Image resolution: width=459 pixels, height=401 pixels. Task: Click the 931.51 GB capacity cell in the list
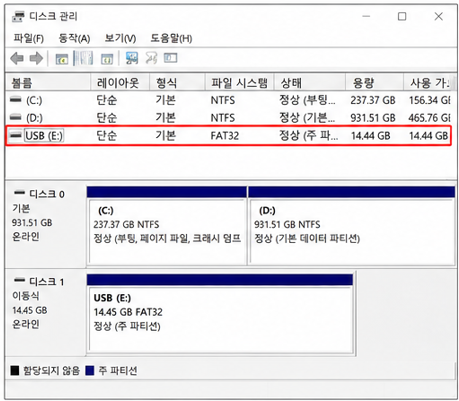point(373,118)
